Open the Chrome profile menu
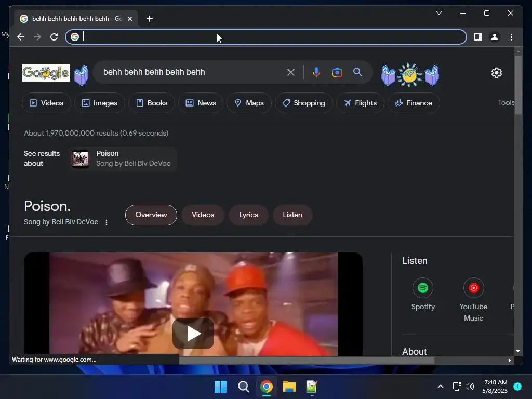The width and height of the screenshot is (532, 399). click(495, 37)
